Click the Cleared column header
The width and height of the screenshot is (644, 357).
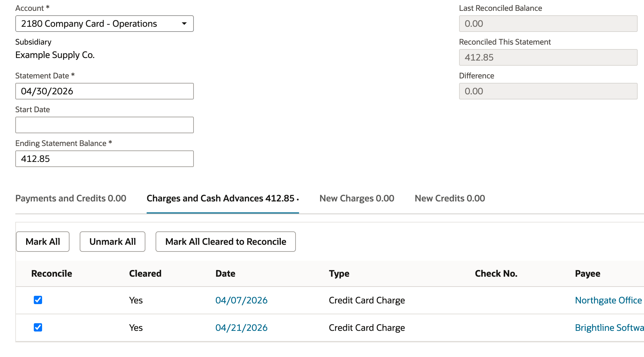[145, 273]
